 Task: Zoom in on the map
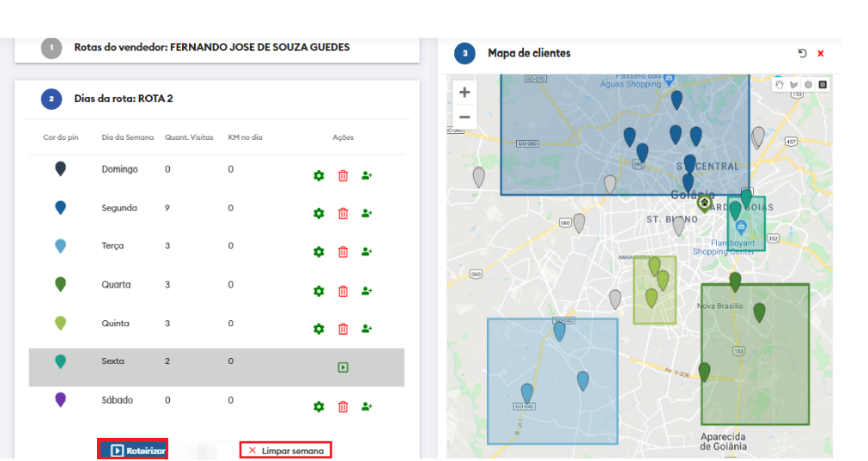[464, 92]
